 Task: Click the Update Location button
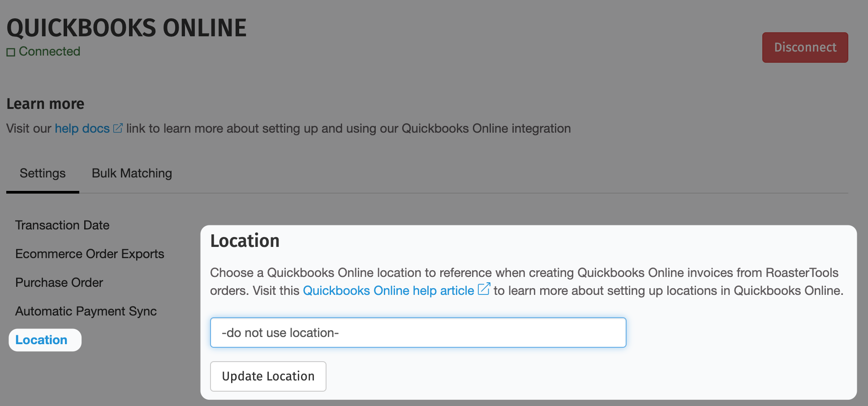tap(268, 376)
